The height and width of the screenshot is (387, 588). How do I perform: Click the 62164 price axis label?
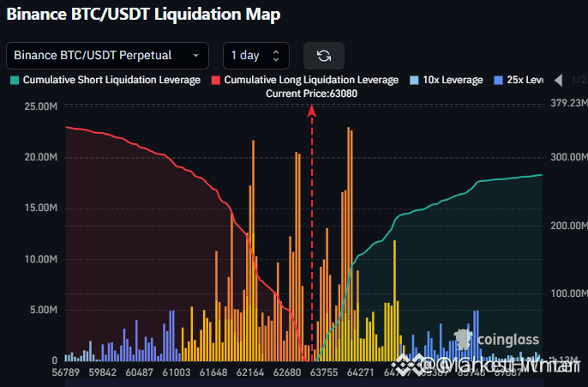coord(250,372)
